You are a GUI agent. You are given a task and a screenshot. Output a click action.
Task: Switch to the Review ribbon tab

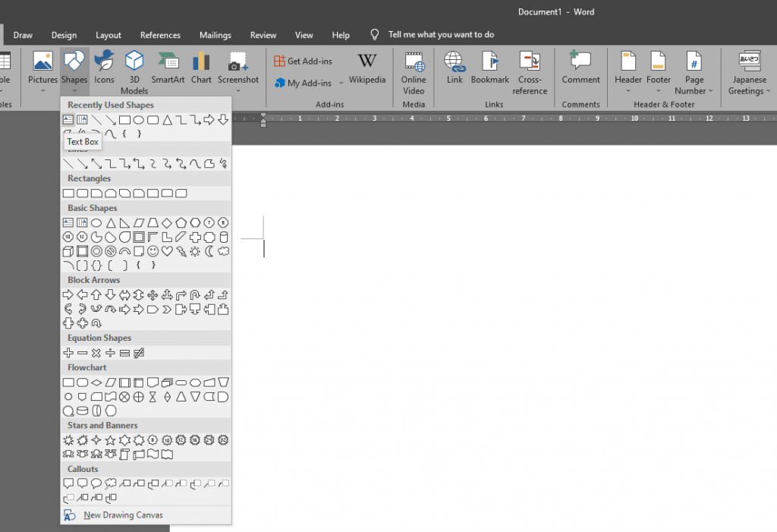coord(263,35)
